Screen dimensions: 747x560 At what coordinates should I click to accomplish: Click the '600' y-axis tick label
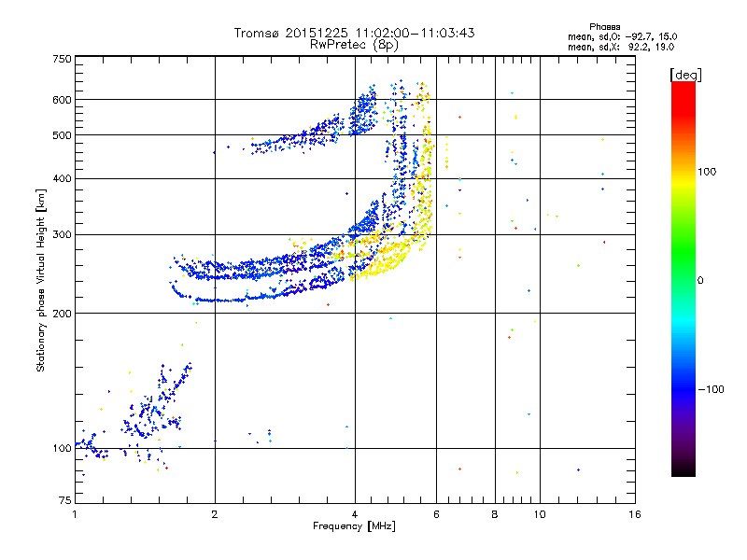pyautogui.click(x=62, y=100)
